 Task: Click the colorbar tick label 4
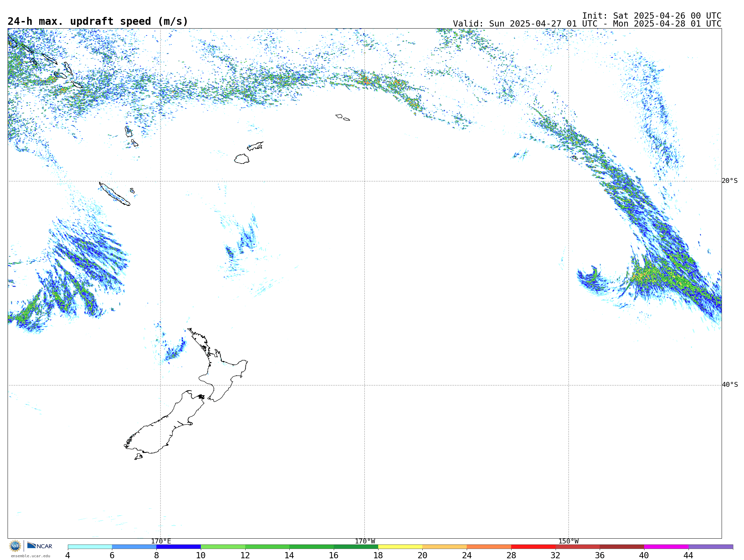(68, 555)
